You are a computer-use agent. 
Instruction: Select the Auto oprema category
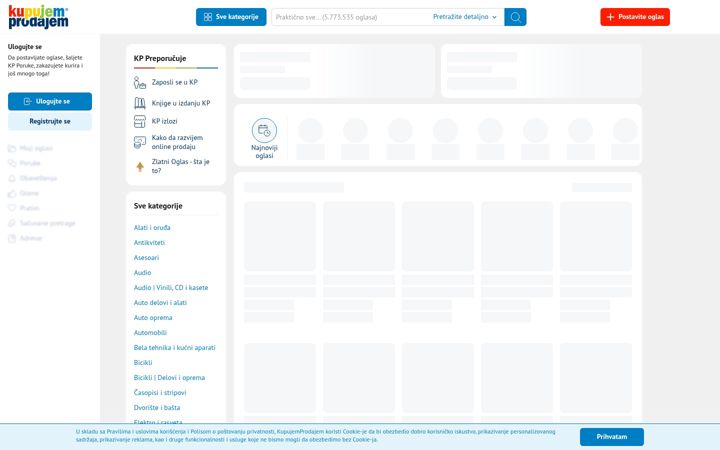pyautogui.click(x=153, y=318)
